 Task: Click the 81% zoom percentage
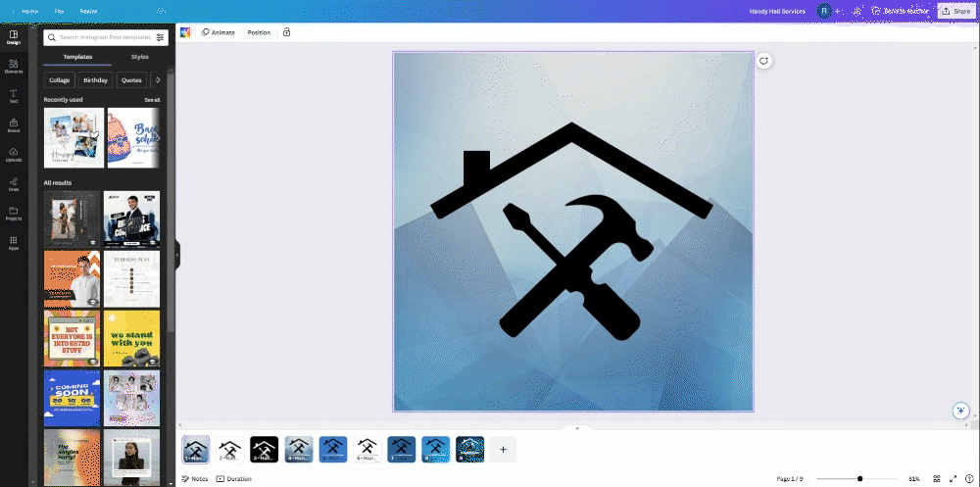913,479
